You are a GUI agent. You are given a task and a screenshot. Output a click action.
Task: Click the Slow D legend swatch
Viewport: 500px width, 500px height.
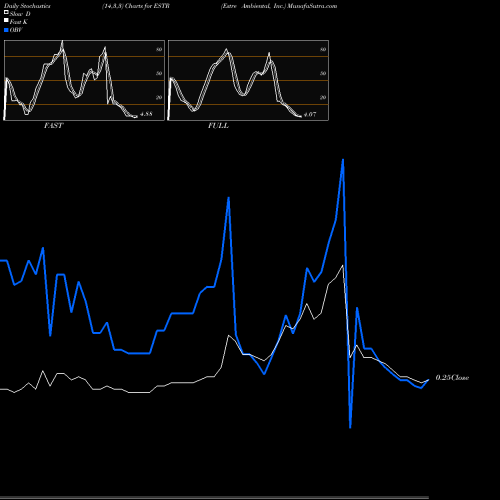pyautogui.click(x=6, y=13)
